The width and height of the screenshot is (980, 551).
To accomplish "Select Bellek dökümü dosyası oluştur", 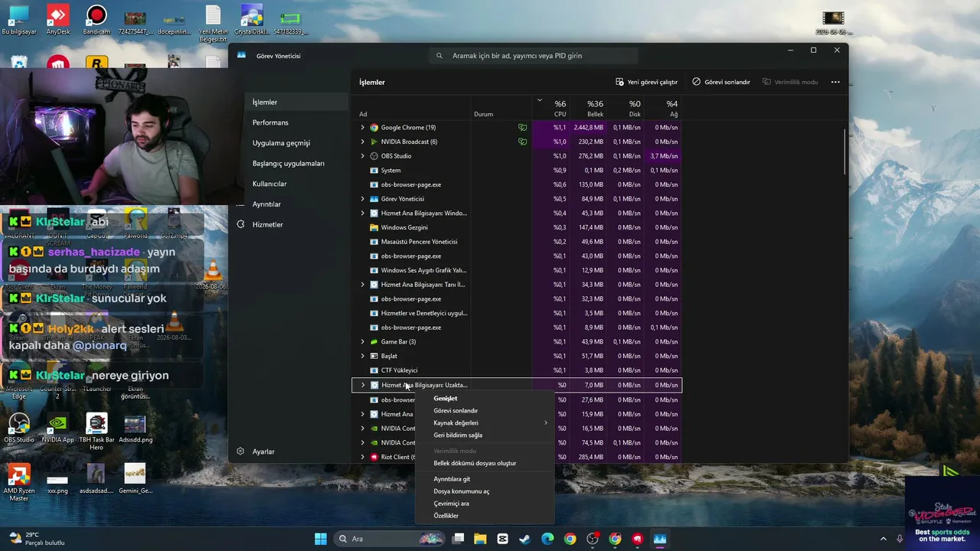I will (x=484, y=463).
